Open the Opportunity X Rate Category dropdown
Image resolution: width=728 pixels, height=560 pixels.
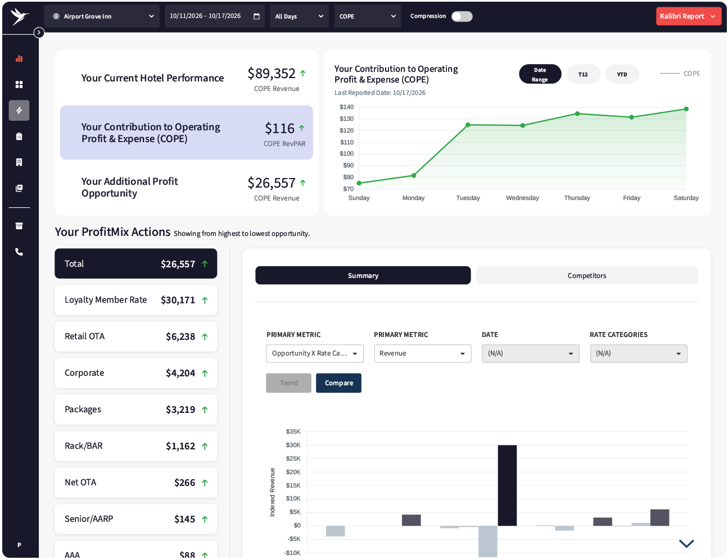315,353
